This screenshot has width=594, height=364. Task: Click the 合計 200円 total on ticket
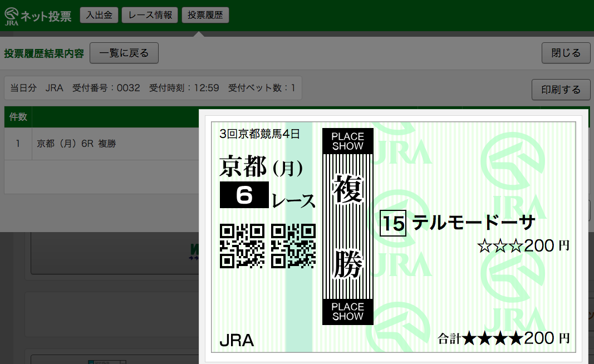[x=503, y=338]
